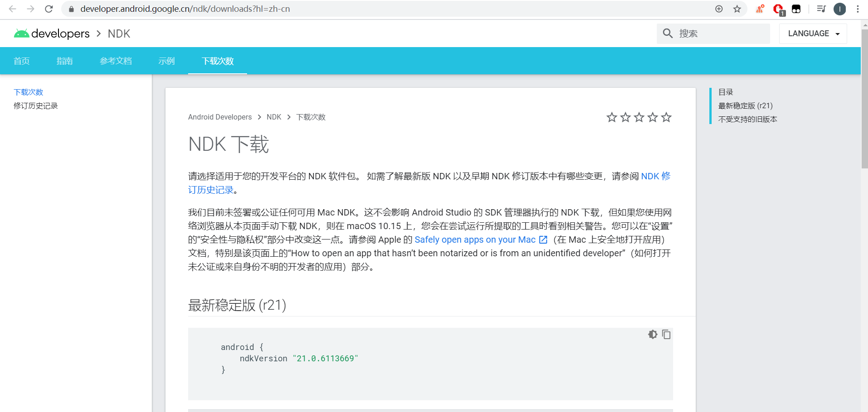Screen dimensions: 868x412
Task: Select 下载次数 in left sidebar
Action: [28, 92]
